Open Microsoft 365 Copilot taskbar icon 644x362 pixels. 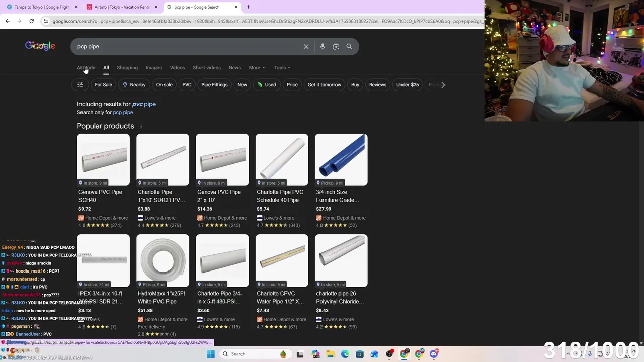coord(315,354)
